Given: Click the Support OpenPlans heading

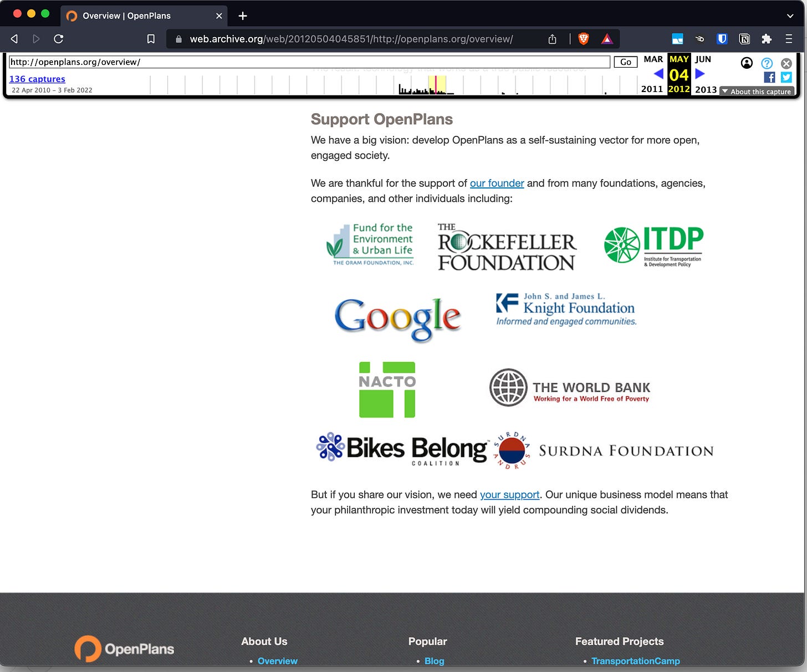Looking at the screenshot, I should tap(381, 119).
